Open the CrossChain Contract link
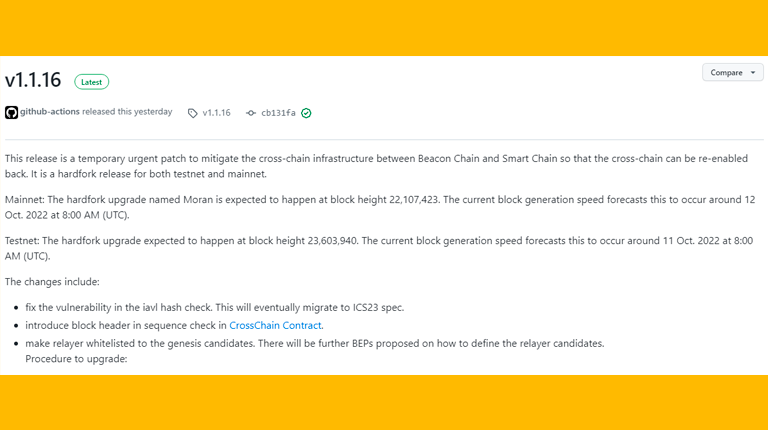This screenshot has height=430, width=768. (275, 325)
